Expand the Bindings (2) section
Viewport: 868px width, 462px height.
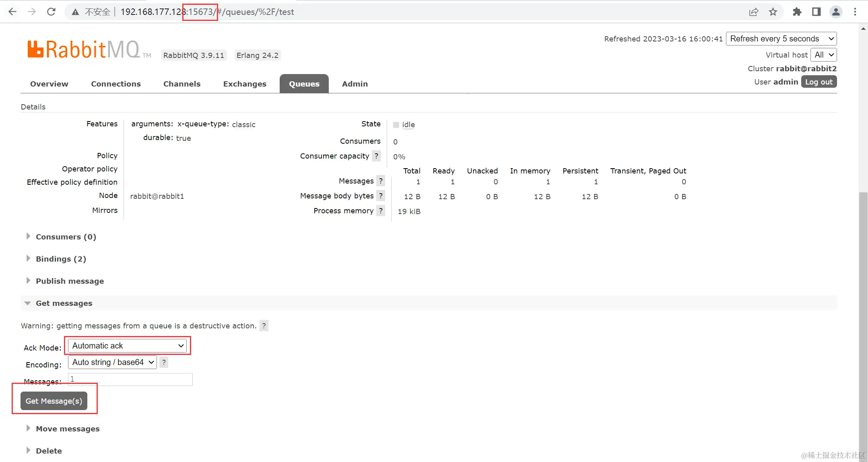(x=61, y=259)
